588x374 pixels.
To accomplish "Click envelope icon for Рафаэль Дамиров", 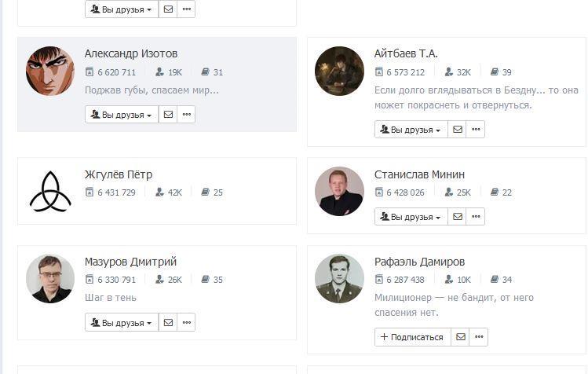I will 461,337.
